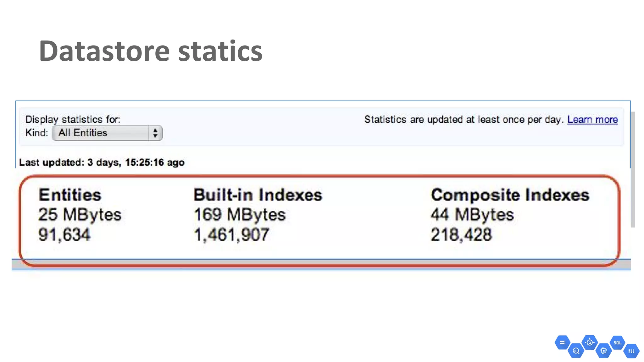Click the 25 MBytes entities size

click(80, 215)
